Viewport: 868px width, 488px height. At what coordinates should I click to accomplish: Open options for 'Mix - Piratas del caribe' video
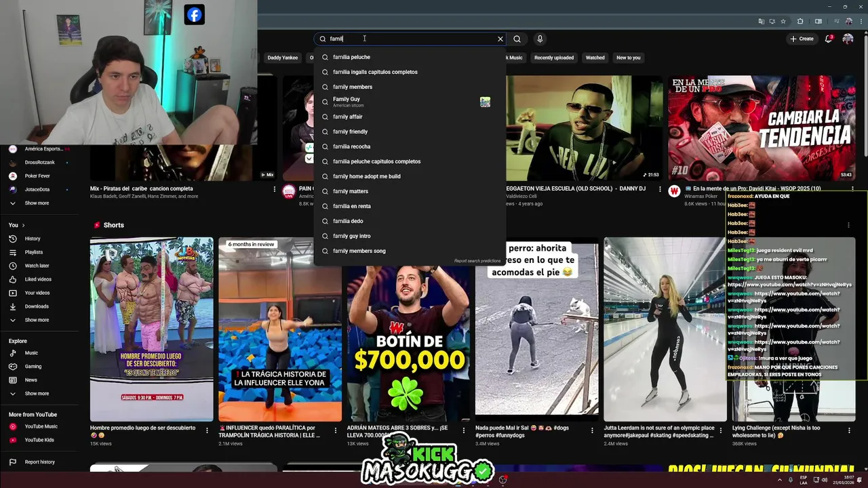[275, 189]
